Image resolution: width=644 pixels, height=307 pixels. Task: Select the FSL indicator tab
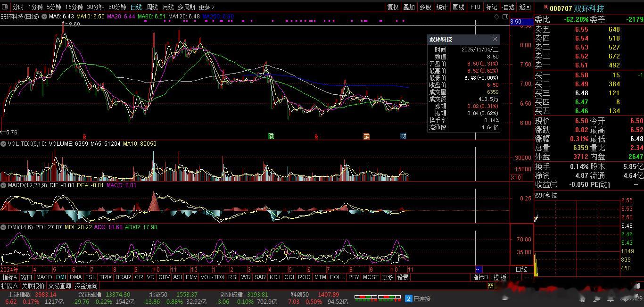click(91, 277)
